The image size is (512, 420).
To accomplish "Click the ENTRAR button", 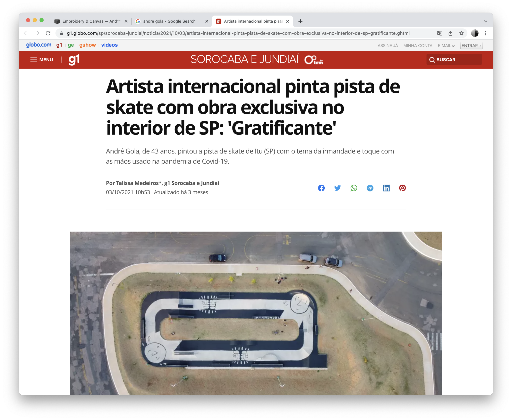I will tap(471, 46).
